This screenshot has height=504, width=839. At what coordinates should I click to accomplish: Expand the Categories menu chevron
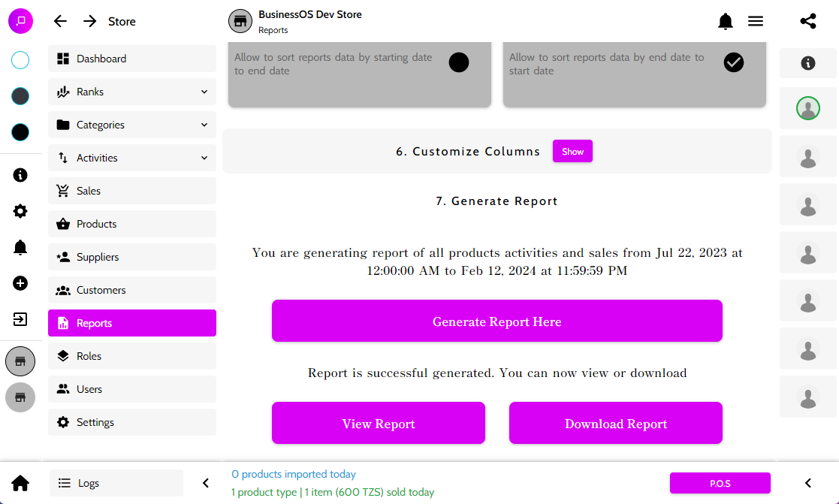[204, 125]
